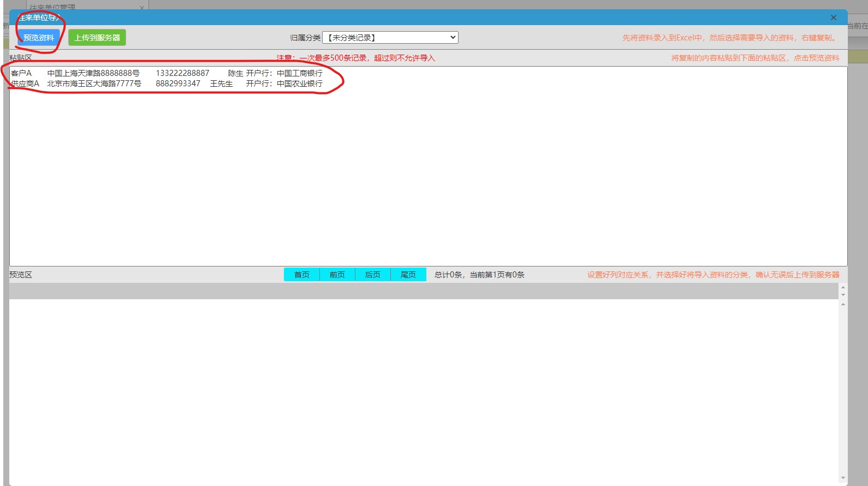The image size is (868, 486).
Task: Close the 往来单位导入 dialog
Action: point(834,17)
